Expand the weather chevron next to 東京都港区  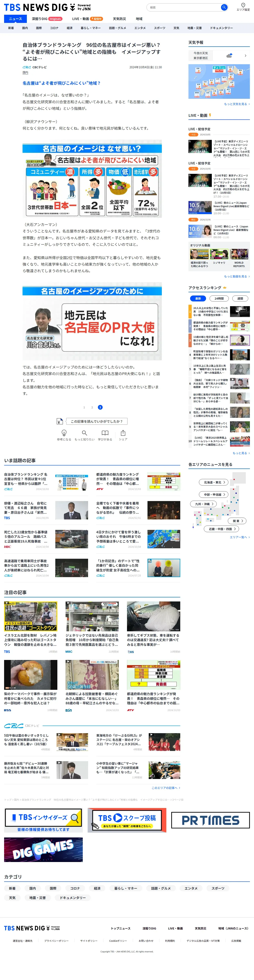pyautogui.click(x=245, y=56)
